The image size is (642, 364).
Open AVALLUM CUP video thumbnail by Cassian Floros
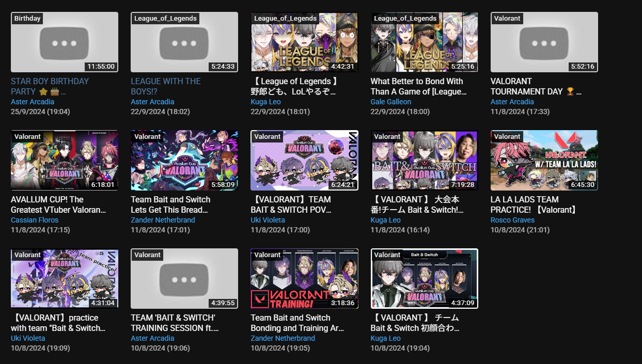(x=65, y=160)
